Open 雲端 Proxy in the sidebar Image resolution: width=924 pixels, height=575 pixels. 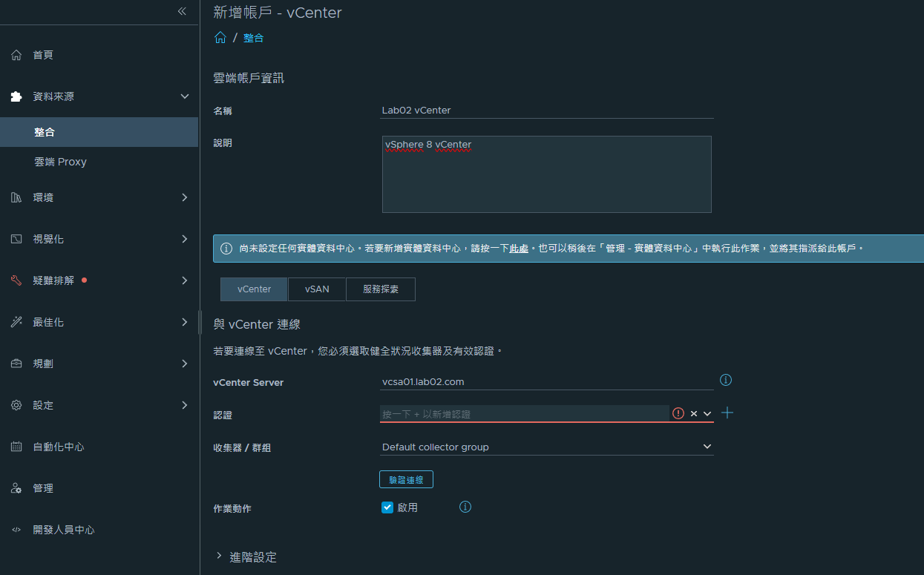pyautogui.click(x=99, y=162)
